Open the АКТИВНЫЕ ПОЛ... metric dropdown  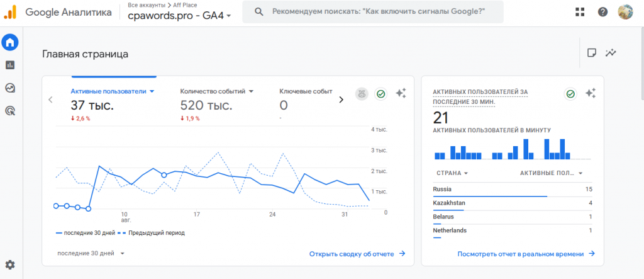551,173
